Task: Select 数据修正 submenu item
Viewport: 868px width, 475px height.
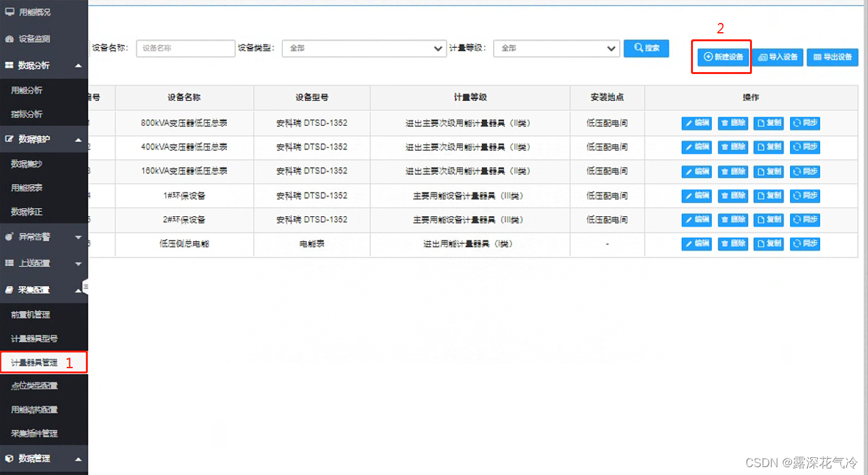Action: point(44,212)
